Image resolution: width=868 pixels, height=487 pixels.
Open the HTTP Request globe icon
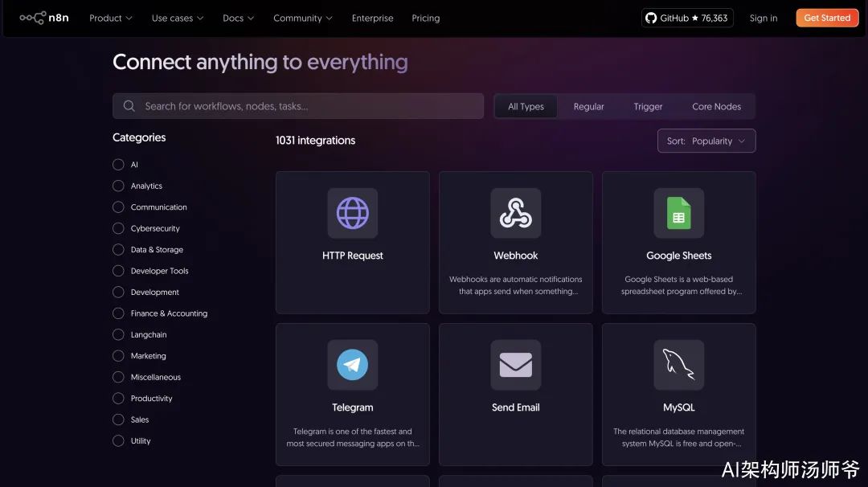pos(353,213)
